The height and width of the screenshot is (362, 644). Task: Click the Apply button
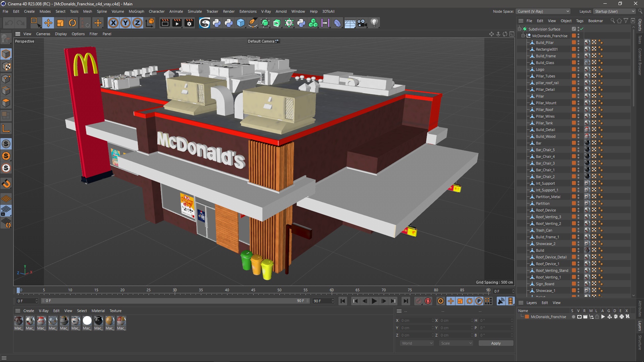(496, 343)
